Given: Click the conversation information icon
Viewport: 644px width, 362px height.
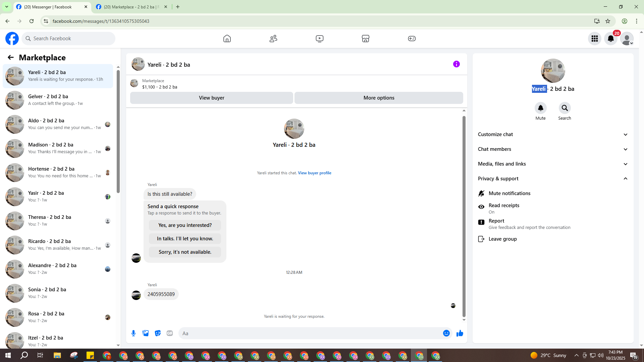Looking at the screenshot, I should tap(456, 64).
